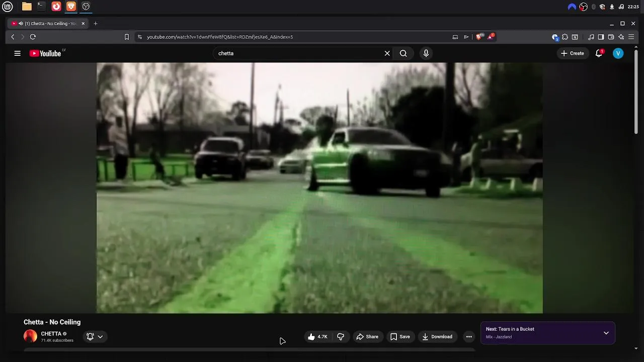Click the clock showing 22:25
The image size is (644, 362).
click(633, 7)
